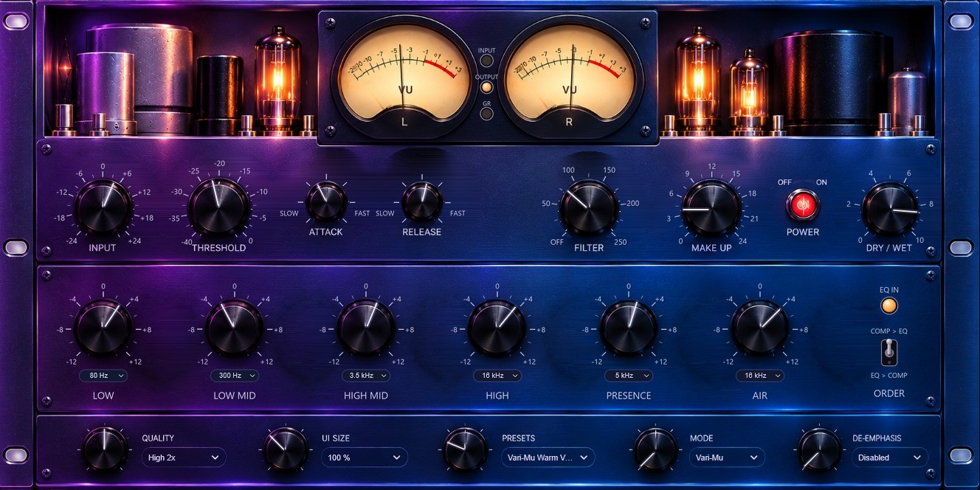Image resolution: width=980 pixels, height=490 pixels.
Task: Click the knob beside the MODE selector
Action: 655,449
